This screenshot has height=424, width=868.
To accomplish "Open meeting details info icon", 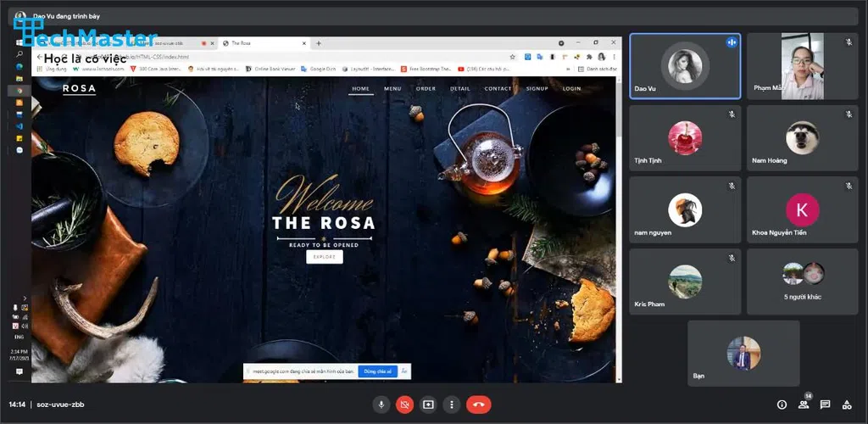I will 782,404.
